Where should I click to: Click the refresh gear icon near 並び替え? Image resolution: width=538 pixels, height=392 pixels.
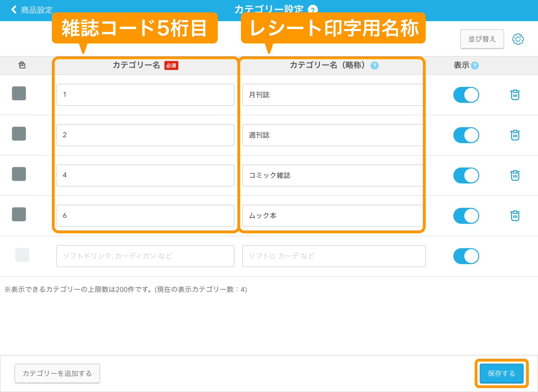[518, 39]
